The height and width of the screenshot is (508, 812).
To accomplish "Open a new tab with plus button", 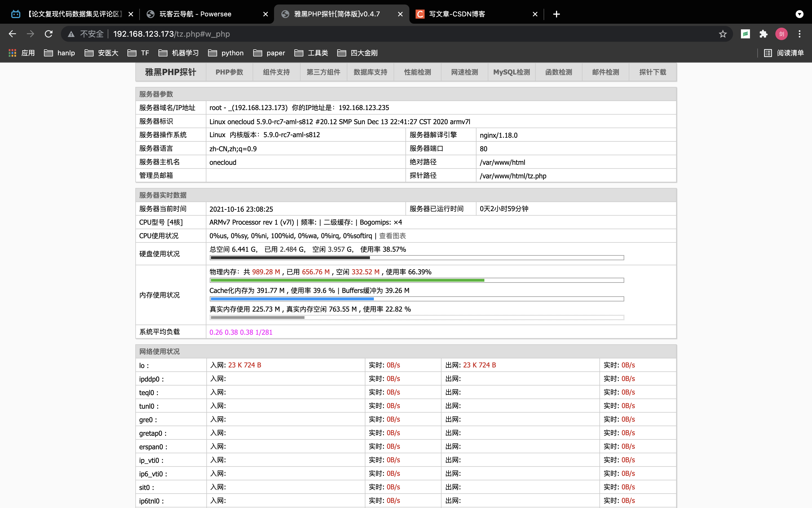I will click(556, 14).
